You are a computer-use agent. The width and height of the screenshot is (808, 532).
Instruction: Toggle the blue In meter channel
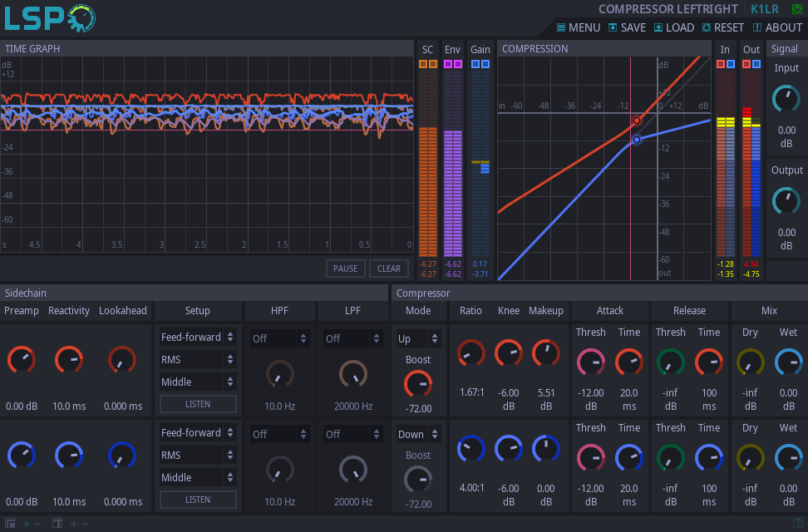[730, 64]
